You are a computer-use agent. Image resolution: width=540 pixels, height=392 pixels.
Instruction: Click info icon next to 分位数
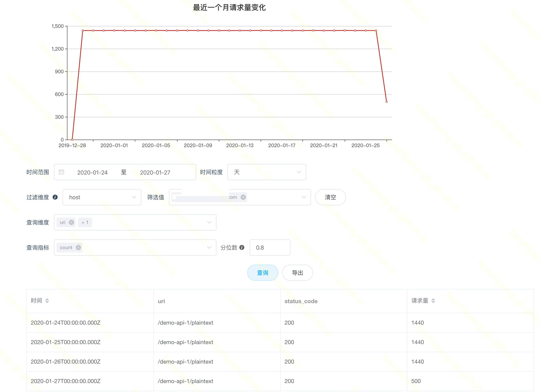242,248
